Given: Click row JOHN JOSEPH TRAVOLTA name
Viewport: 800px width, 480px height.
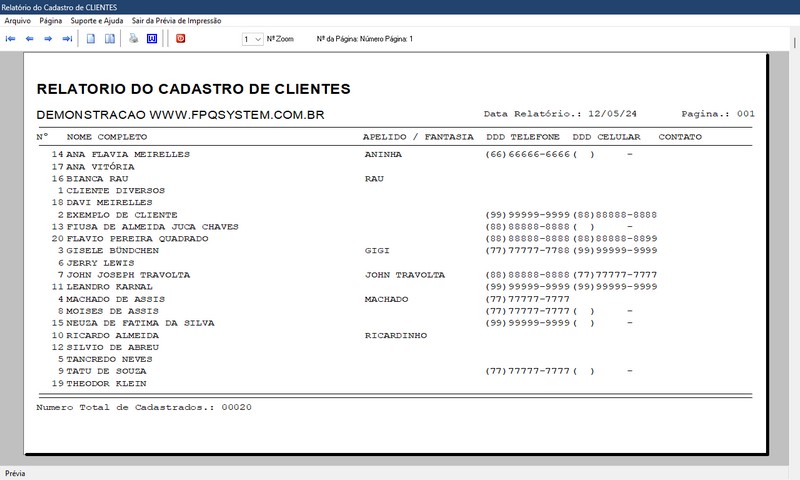Looking at the screenshot, I should [128, 274].
